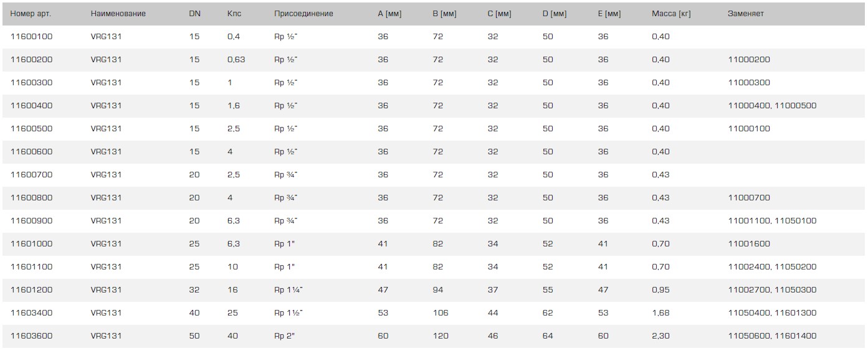Click the 'Присоединение' column header
The image size is (868, 351).
pos(303,14)
